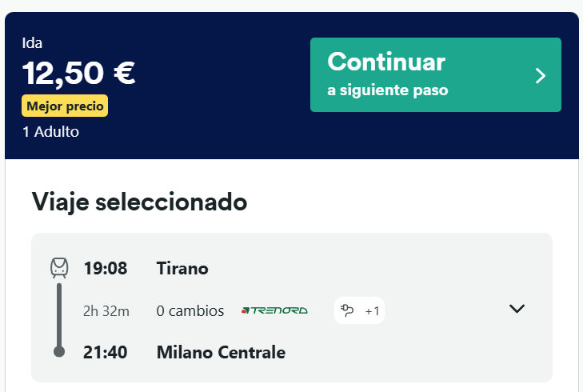The height and width of the screenshot is (392, 583).
Task: Click the train icon beside the 19:08 departure
Action: click(59, 268)
